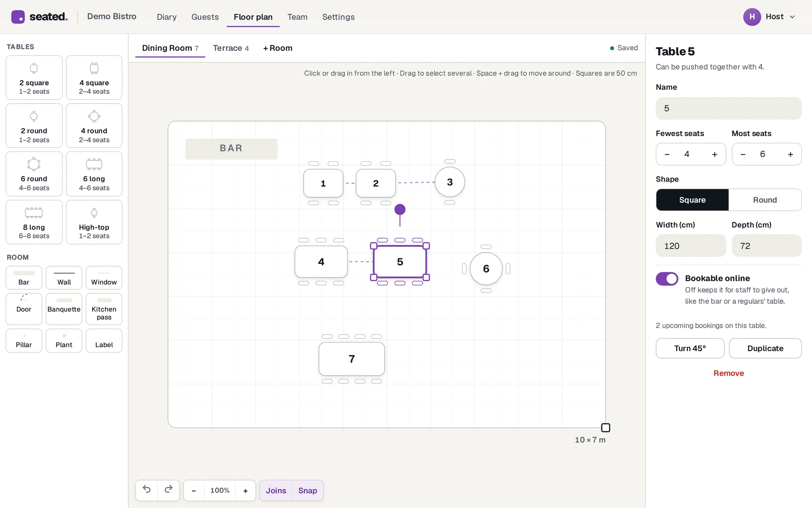
Task: Click table 5 rotation handle dot
Action: pos(400,209)
